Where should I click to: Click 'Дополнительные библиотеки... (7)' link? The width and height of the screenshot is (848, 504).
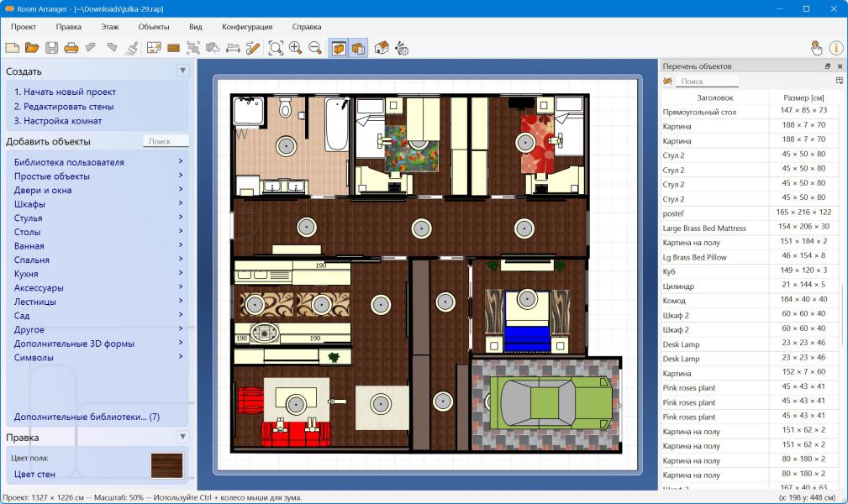coord(87,417)
